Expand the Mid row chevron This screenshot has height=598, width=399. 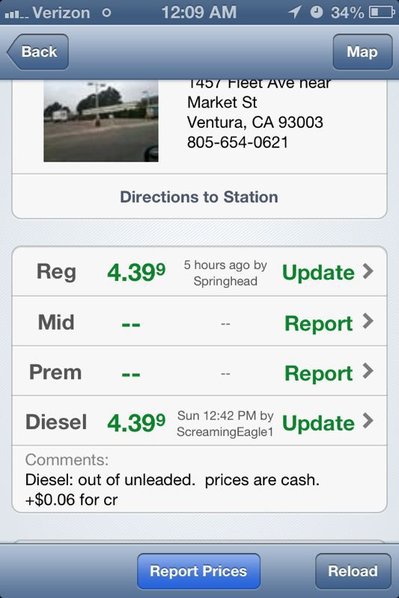tap(368, 321)
